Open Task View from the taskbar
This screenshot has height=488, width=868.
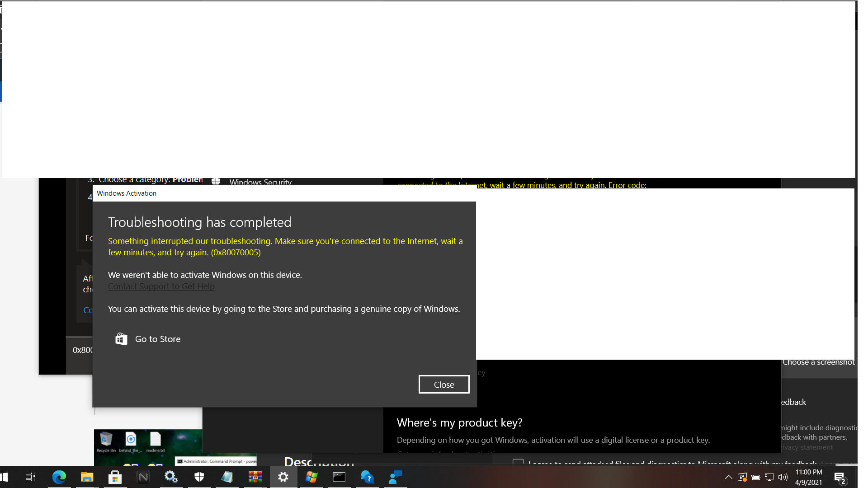[x=30, y=477]
